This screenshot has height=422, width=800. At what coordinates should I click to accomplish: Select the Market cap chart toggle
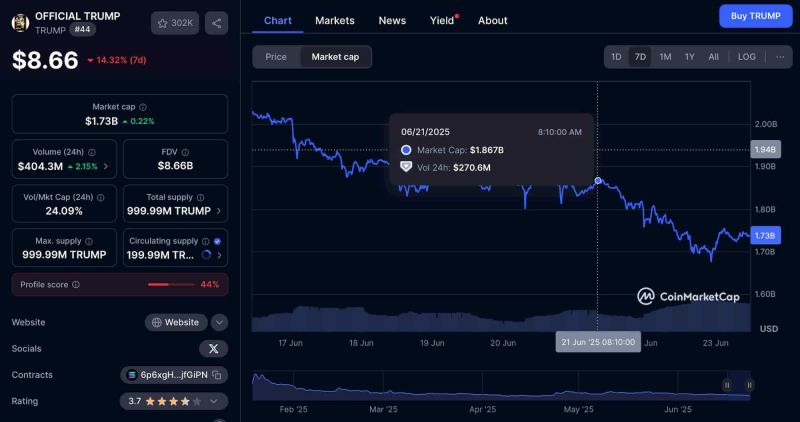coord(335,57)
